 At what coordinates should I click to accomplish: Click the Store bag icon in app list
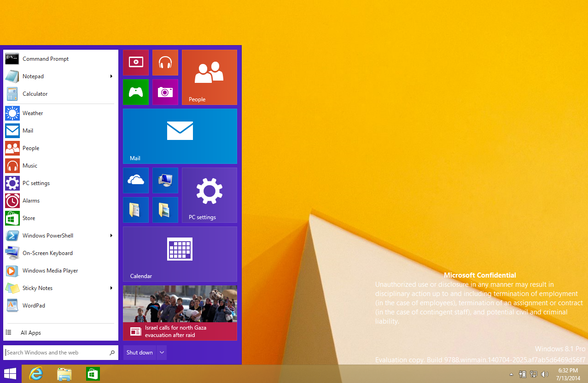coord(12,218)
